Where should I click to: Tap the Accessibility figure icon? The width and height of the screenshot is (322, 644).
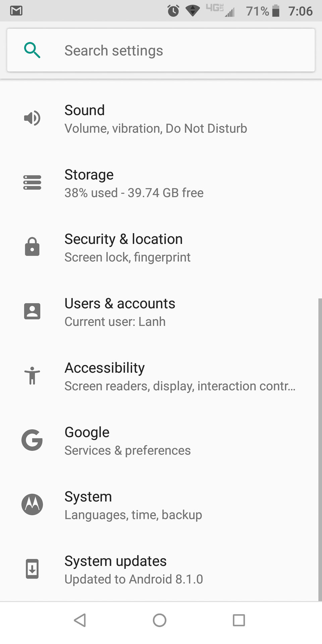pos(32,376)
